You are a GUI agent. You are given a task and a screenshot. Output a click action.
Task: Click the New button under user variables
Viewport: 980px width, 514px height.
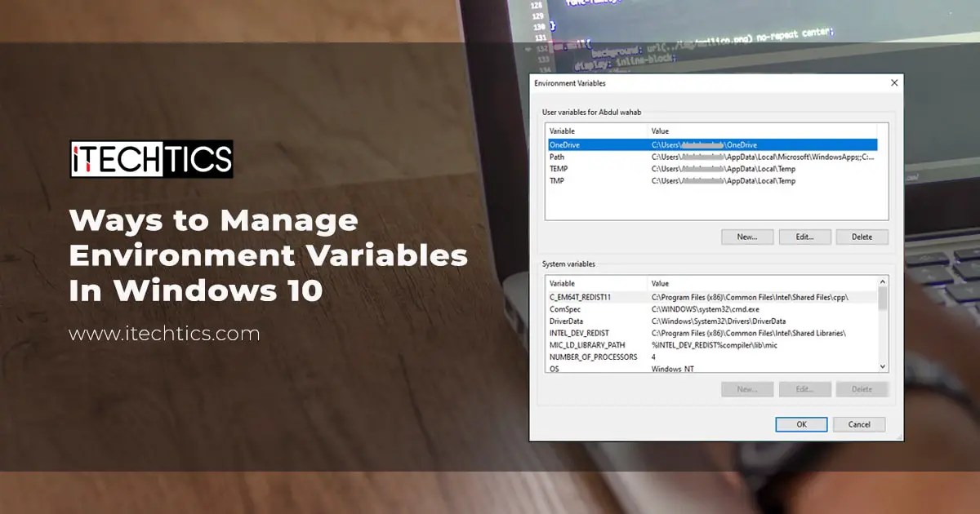pos(746,236)
